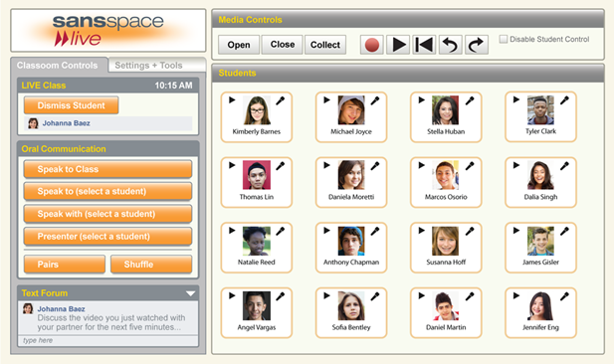Click the play triangle on Michael Joyce's card
The height and width of the screenshot is (364, 614).
tap(326, 100)
